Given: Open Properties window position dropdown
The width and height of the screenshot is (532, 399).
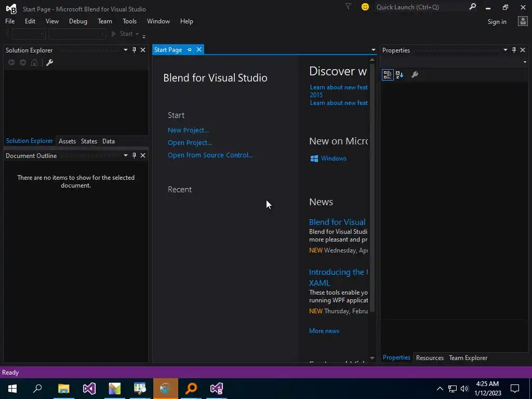Looking at the screenshot, I should [505, 50].
